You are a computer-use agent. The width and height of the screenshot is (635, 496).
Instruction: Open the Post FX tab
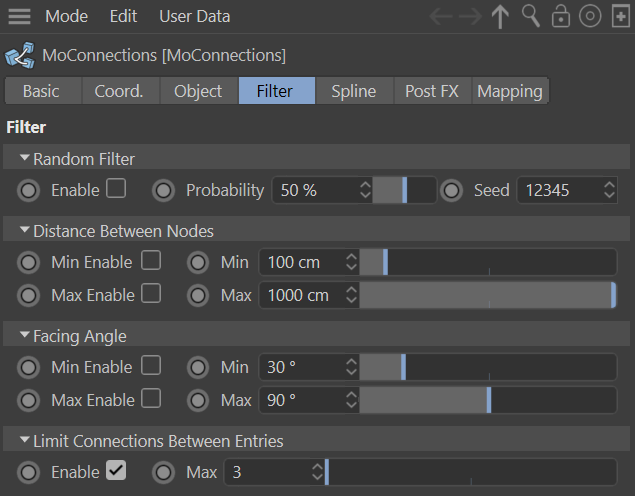[x=432, y=91]
